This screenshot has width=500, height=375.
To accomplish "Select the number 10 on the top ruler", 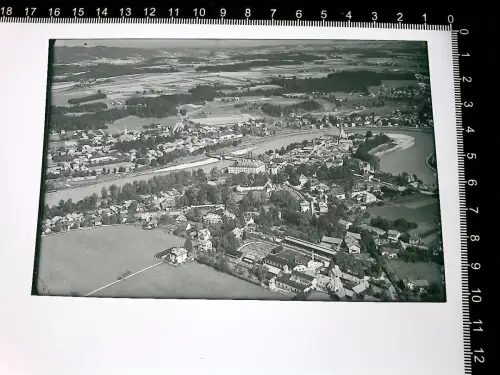I will pyautogui.click(x=199, y=13).
